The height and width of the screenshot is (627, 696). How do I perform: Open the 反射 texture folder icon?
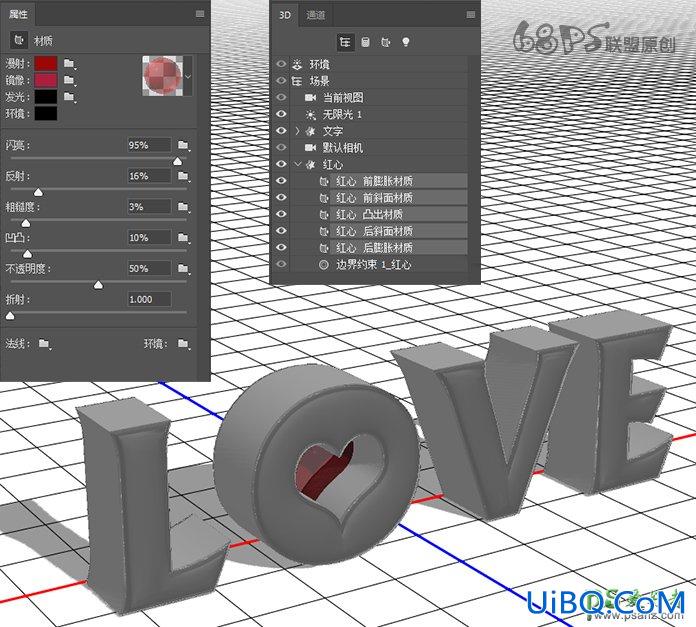click(x=183, y=177)
